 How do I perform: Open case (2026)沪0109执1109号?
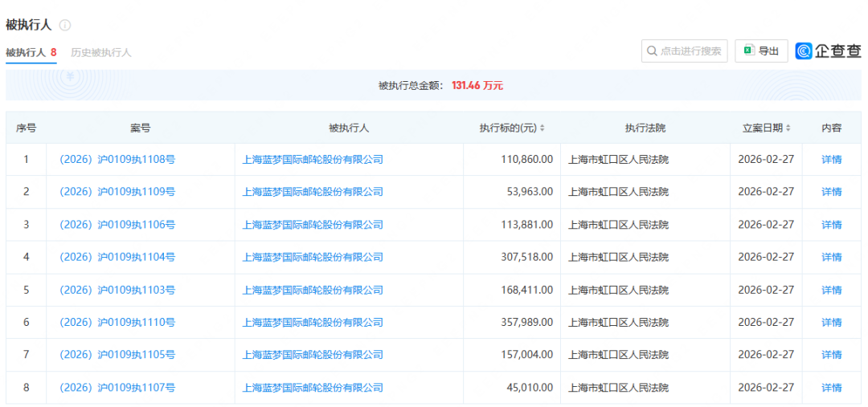point(117,192)
